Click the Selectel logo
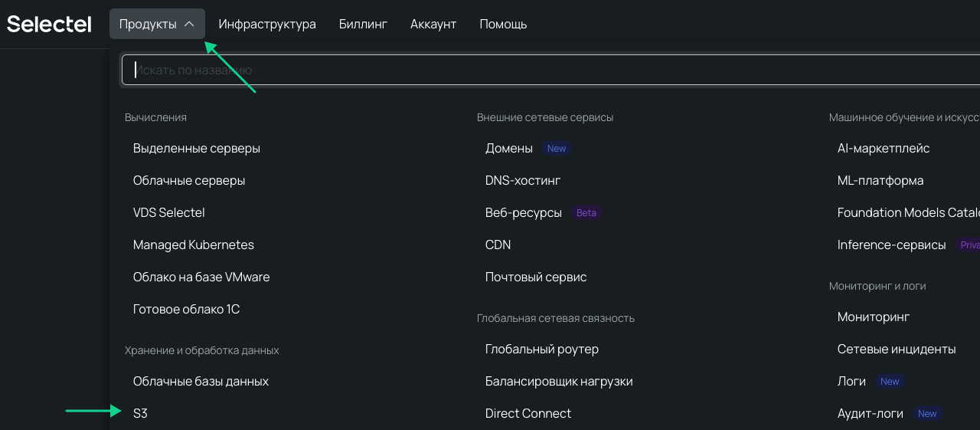This screenshot has width=980, height=430. 49,25
